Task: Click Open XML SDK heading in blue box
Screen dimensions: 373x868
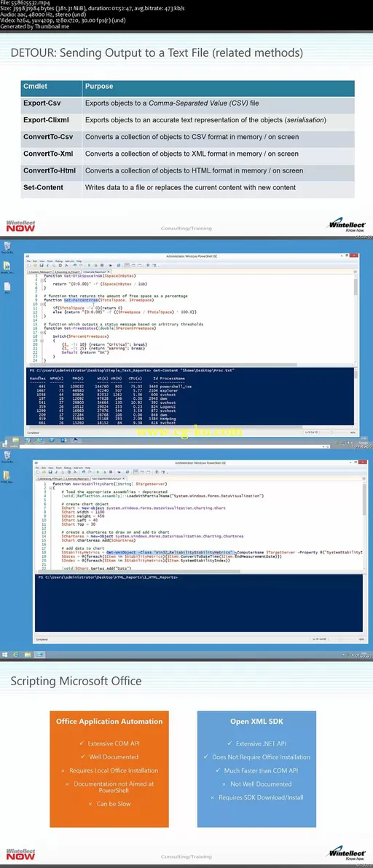Action: click(x=256, y=722)
